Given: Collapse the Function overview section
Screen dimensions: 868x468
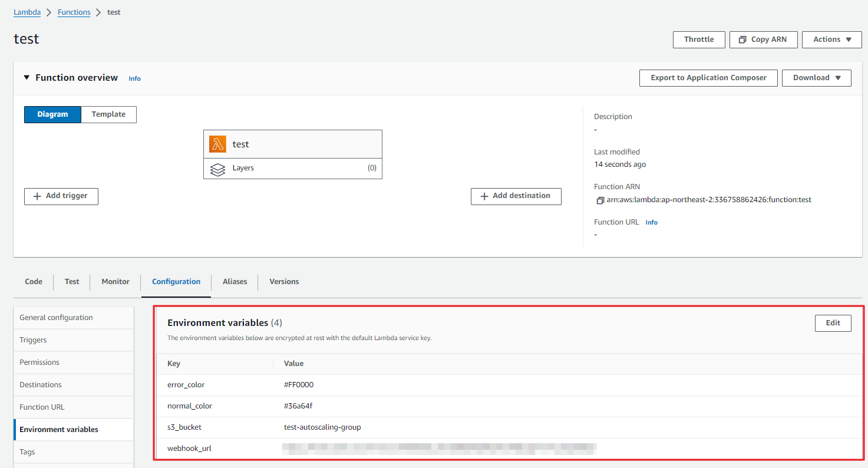Looking at the screenshot, I should (27, 78).
